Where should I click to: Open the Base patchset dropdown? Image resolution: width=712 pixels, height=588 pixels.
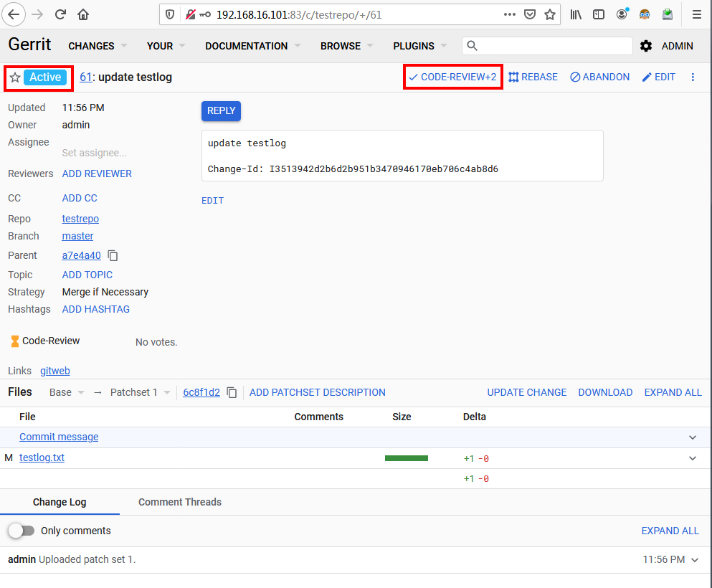67,392
